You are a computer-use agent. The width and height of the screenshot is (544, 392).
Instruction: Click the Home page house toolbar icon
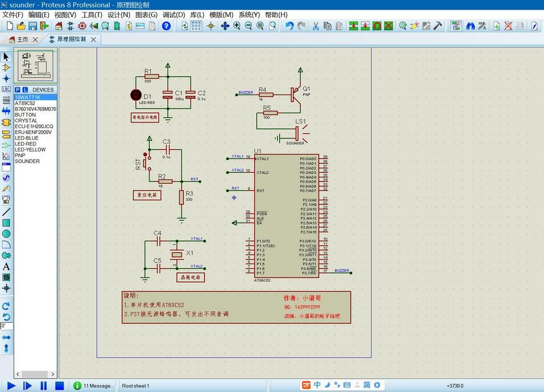pyautogui.click(x=59, y=26)
